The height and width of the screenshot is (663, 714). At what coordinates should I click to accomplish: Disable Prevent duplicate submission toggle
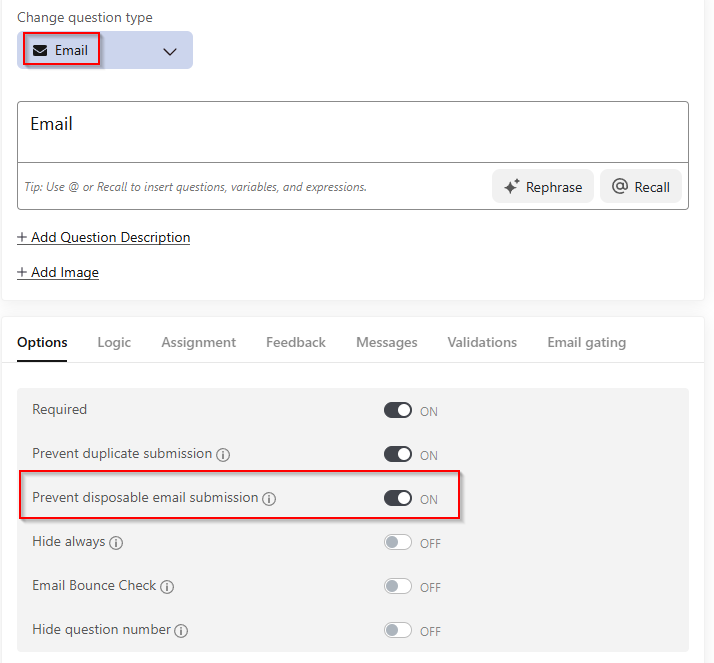[398, 454]
